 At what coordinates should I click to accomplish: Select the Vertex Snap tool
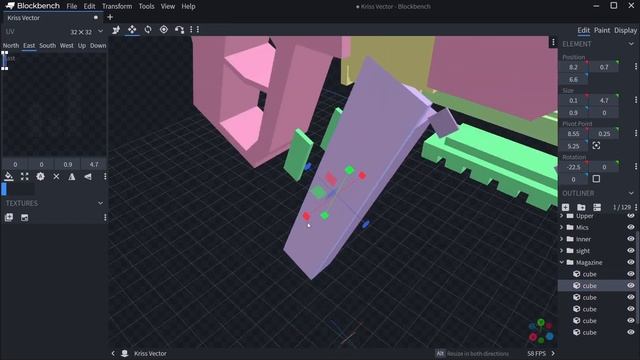coord(179,29)
